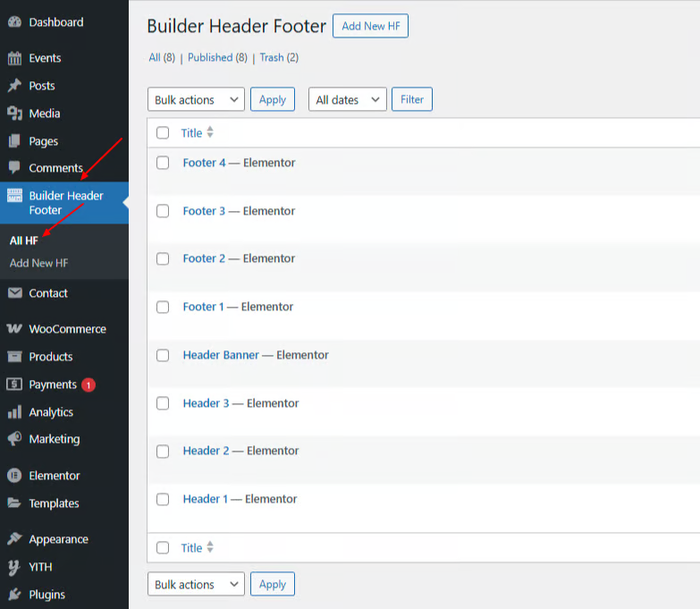Click the Comments speech bubble icon
Image resolution: width=700 pixels, height=609 pixels.
14,168
